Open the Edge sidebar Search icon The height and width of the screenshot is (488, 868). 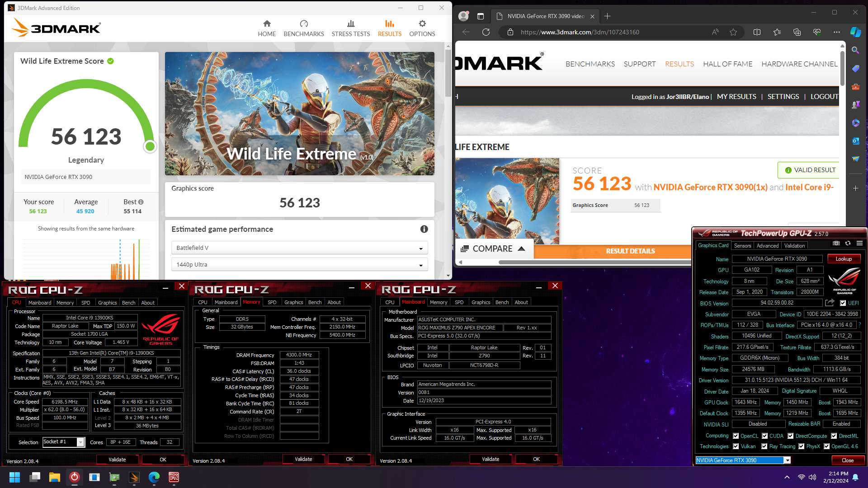pos(855,50)
